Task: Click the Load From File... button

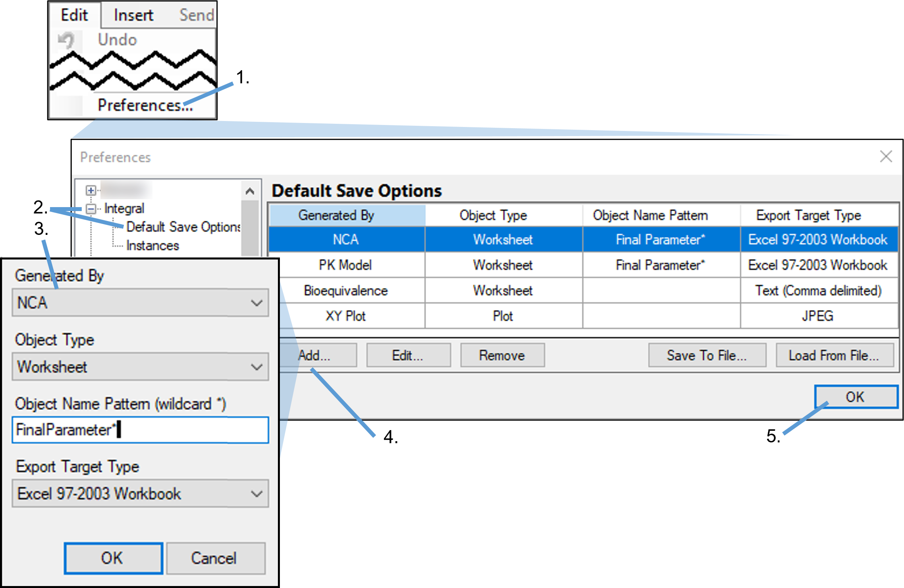Action: (x=834, y=355)
